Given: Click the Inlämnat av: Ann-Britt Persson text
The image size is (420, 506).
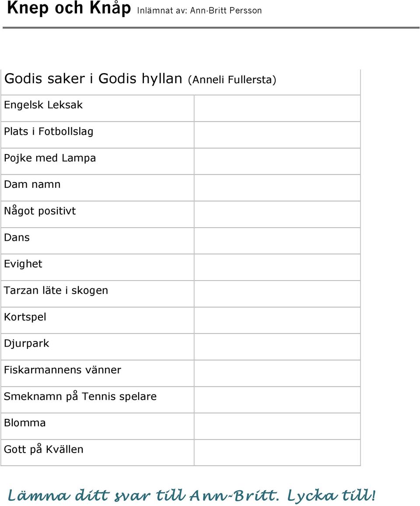Looking at the screenshot, I should click(199, 11).
